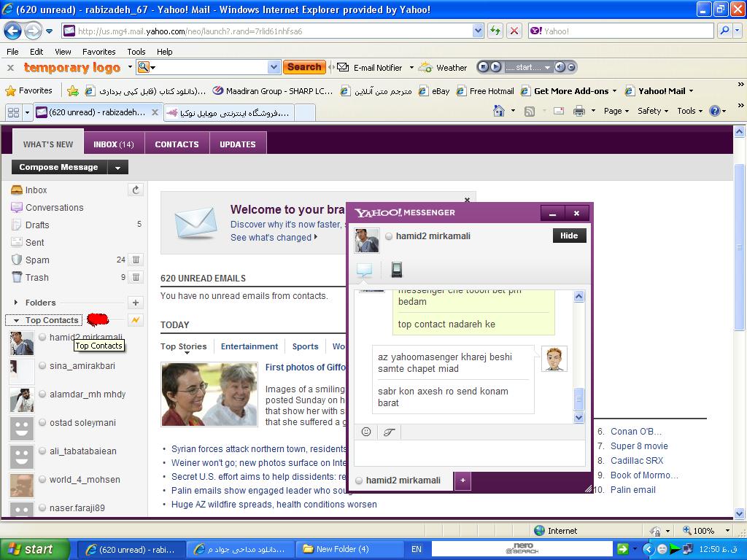Viewport: 747px width, 560px height.
Task: Open the blue Help question mark icon
Action: [x=715, y=111]
